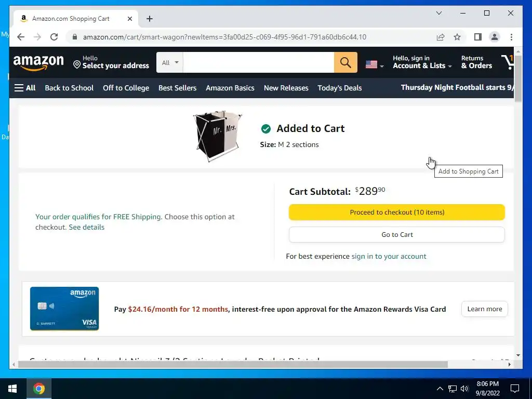Click the Mr. Mrs. laundry basket thumbnail
This screenshot has height=399, width=532.
tap(217, 136)
